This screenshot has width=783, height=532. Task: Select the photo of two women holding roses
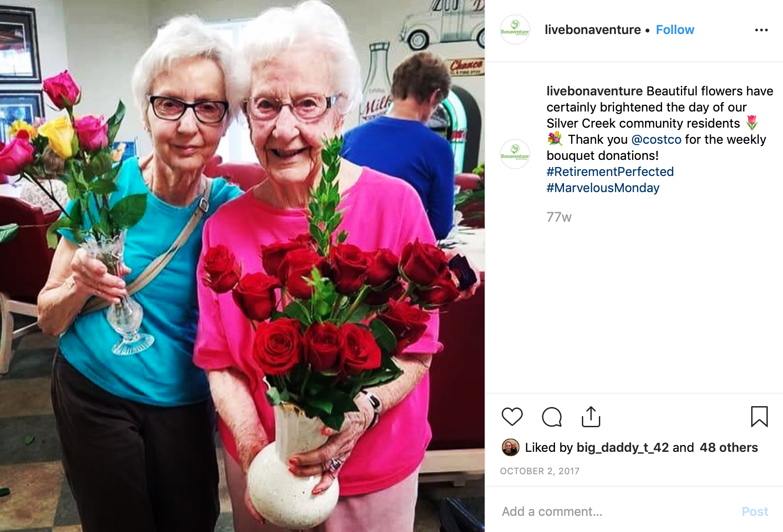click(x=242, y=266)
